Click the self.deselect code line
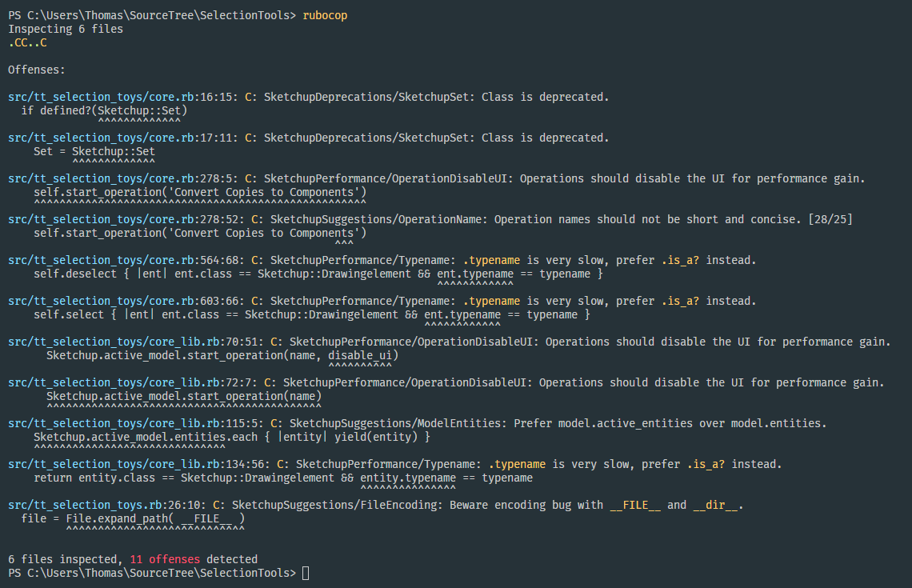 [318, 274]
